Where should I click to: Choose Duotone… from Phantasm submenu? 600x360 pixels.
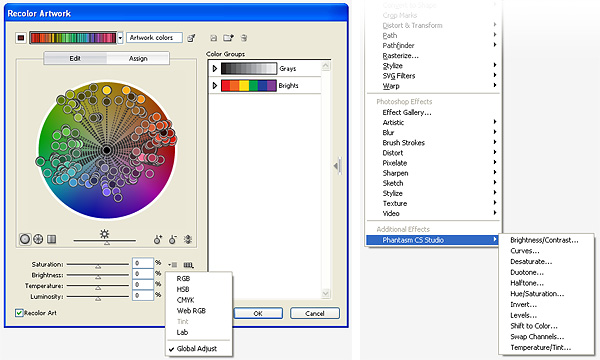coord(527,272)
